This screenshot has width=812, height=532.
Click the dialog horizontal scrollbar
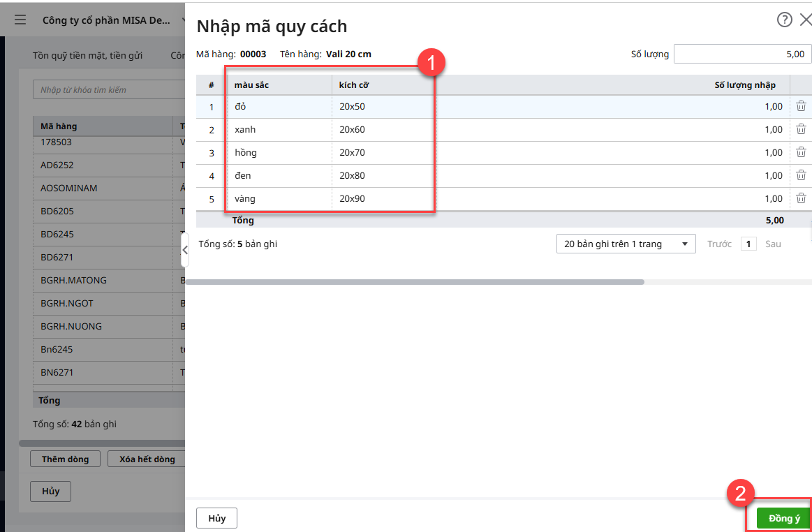coord(415,282)
